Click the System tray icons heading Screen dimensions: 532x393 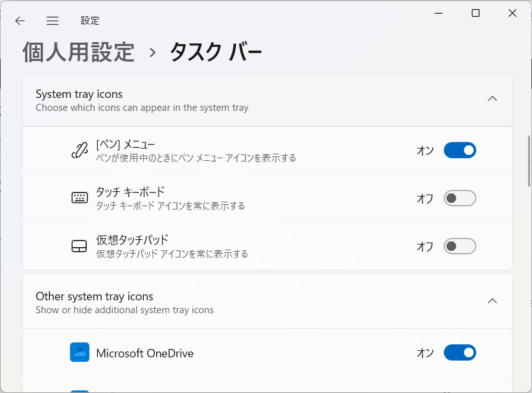[79, 94]
